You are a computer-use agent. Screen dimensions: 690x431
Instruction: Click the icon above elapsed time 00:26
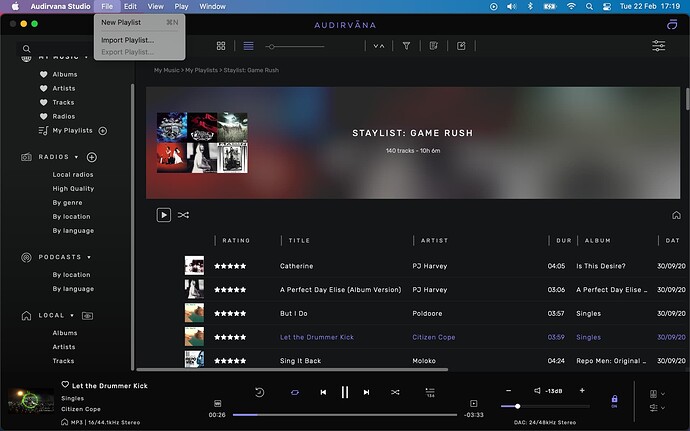[x=217, y=403]
